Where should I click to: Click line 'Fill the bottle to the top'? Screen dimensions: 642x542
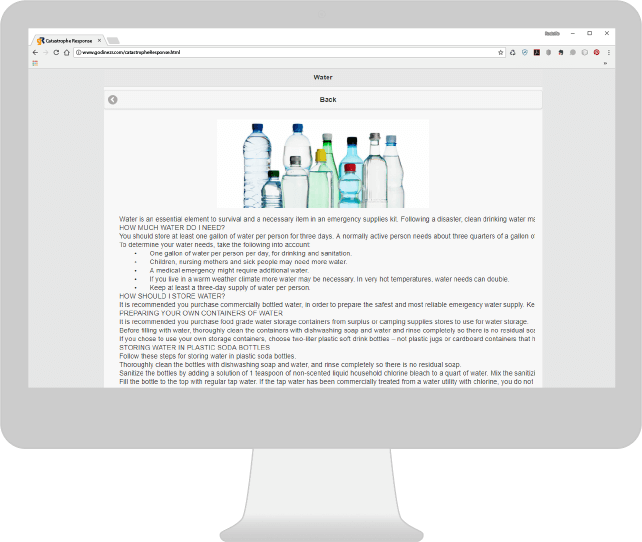327,382
